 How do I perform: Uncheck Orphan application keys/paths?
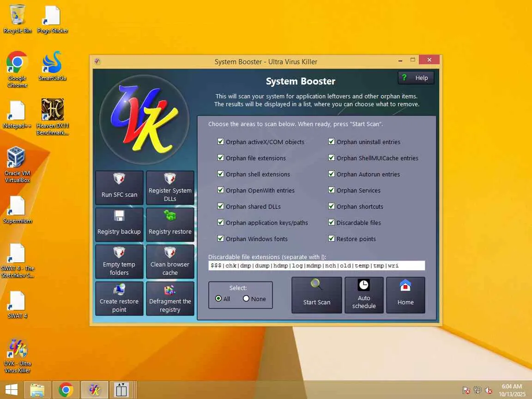point(221,222)
